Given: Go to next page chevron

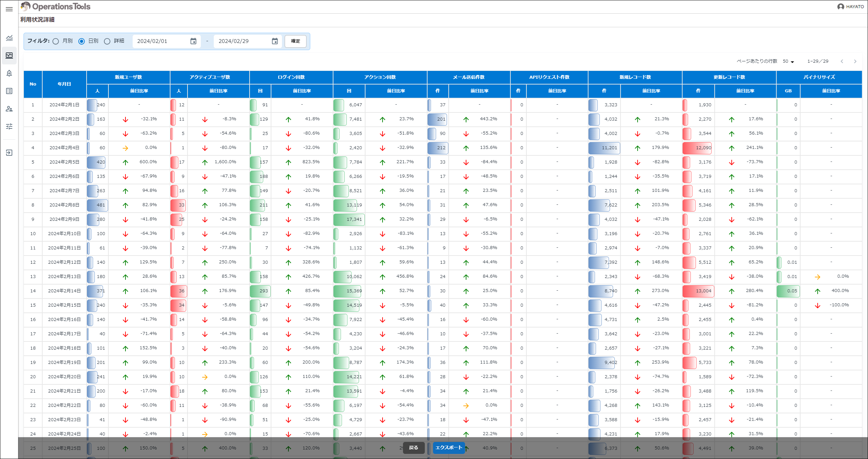Looking at the screenshot, I should coord(855,61).
